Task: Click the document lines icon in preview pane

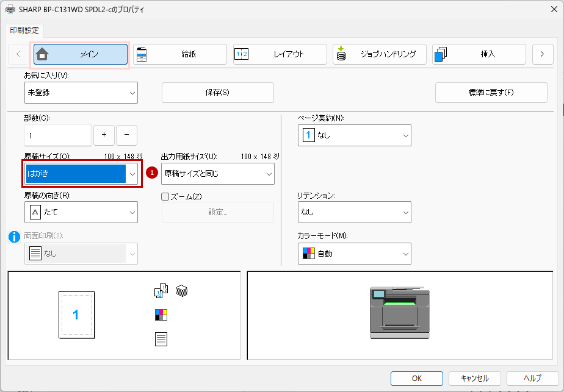Action: coord(161,339)
